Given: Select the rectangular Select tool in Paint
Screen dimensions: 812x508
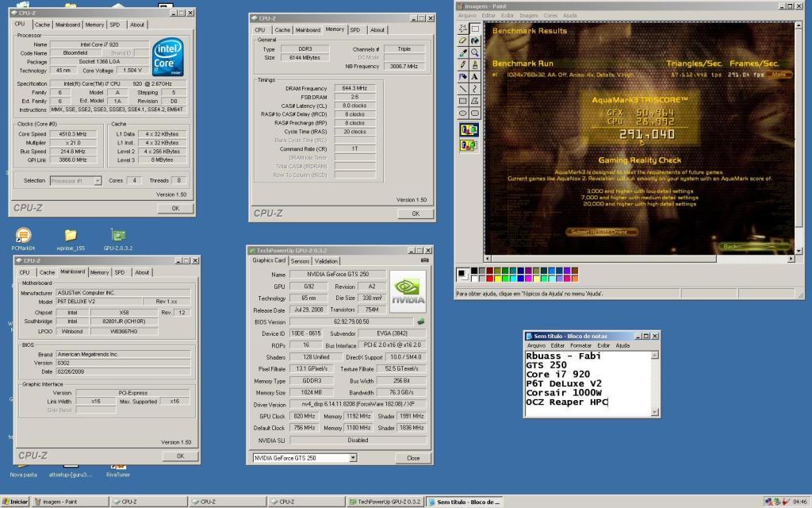Looking at the screenshot, I should [474, 29].
